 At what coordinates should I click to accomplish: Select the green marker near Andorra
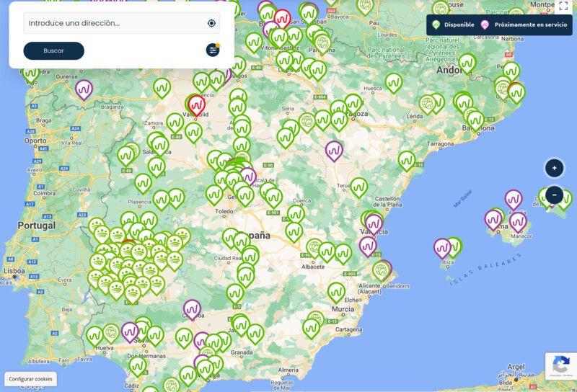[467, 63]
